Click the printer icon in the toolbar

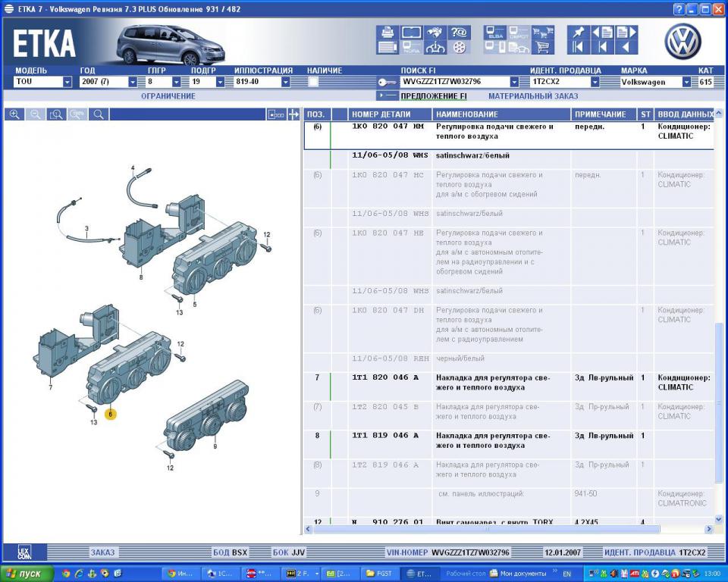pos(388,33)
